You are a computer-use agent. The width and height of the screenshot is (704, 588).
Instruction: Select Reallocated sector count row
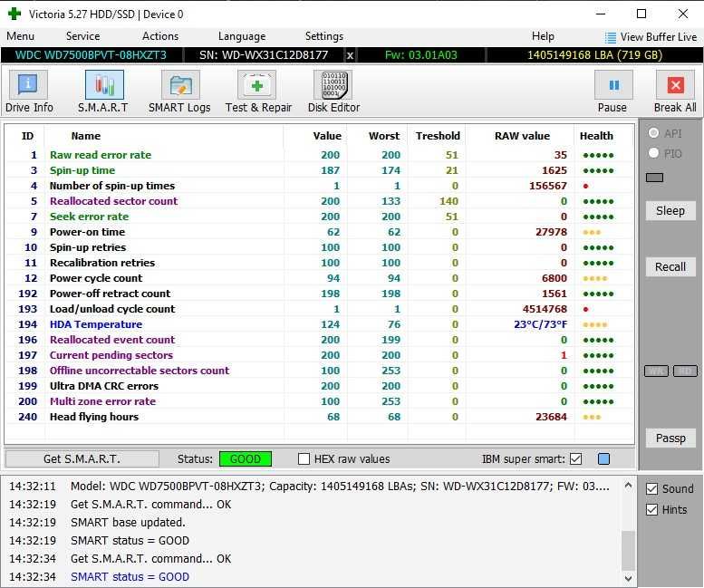(x=319, y=201)
